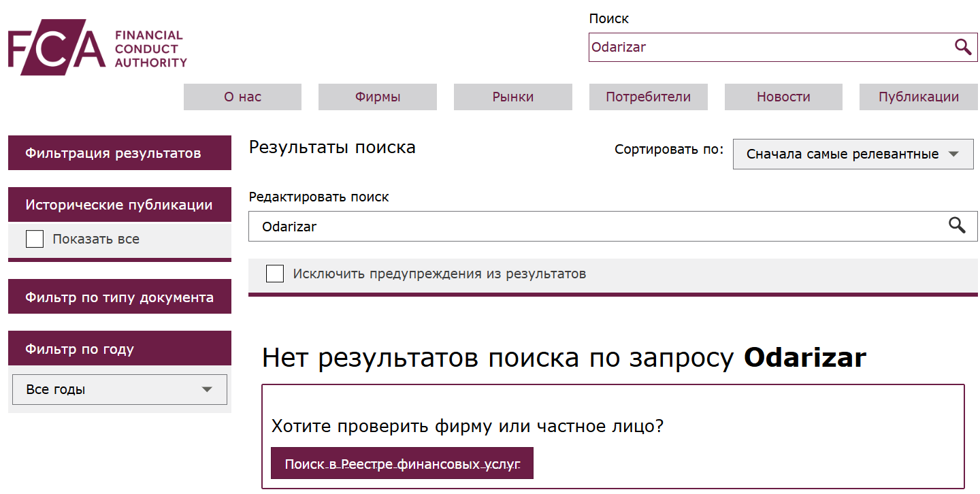
Task: Switch to the Фирмы section
Action: tap(377, 97)
